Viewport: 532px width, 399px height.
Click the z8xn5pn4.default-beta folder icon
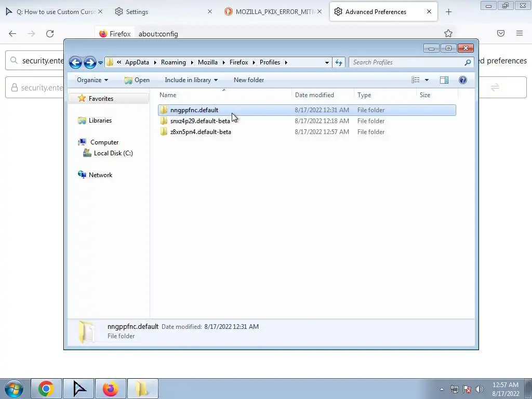pyautogui.click(x=164, y=131)
